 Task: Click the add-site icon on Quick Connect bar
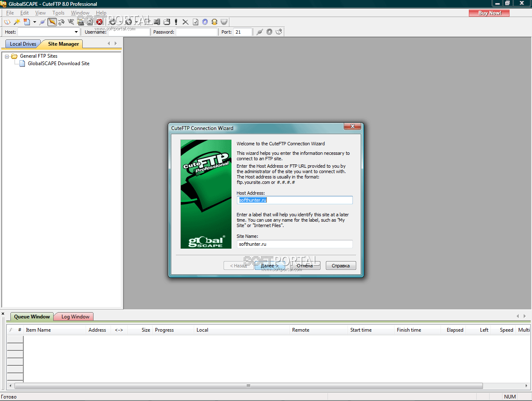pyautogui.click(x=279, y=32)
